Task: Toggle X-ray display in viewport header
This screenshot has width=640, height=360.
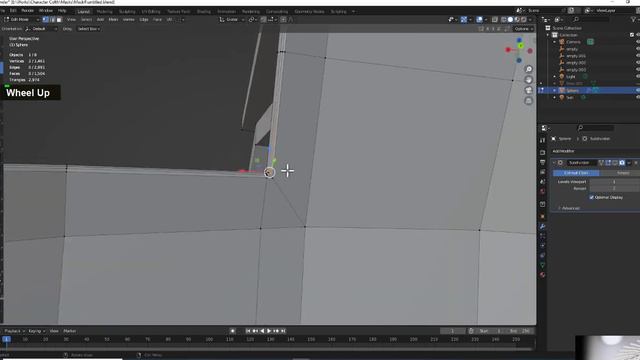Action: [x=494, y=20]
